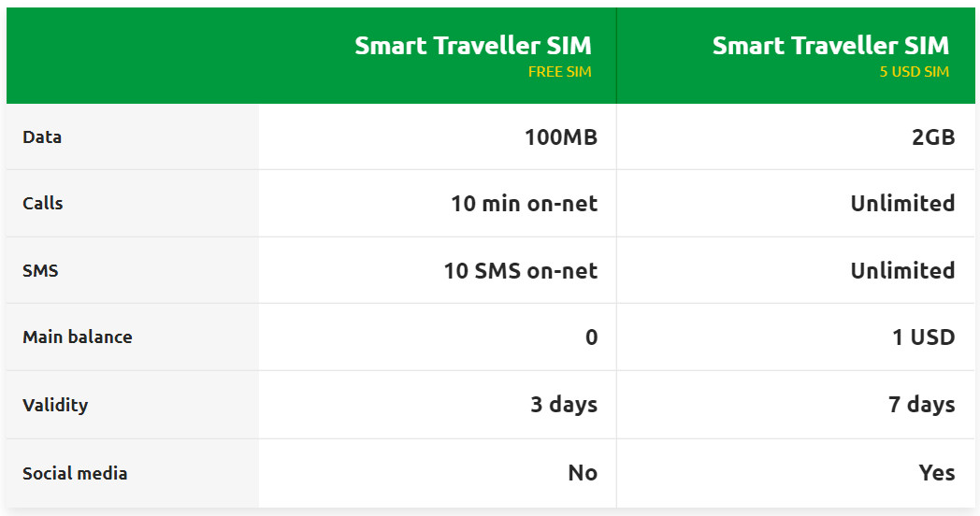This screenshot has height=516, width=980.
Task: Select the 2GB data value
Action: click(x=933, y=137)
